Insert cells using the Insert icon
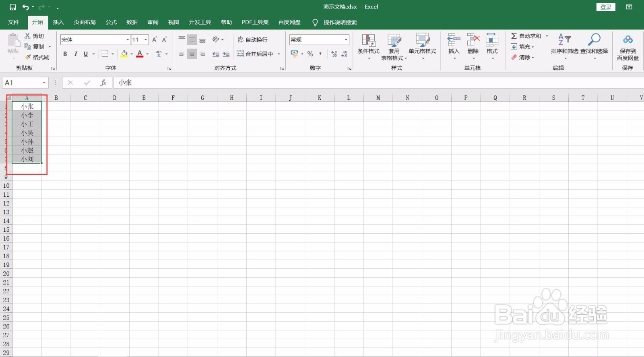The image size is (644, 357). click(454, 40)
